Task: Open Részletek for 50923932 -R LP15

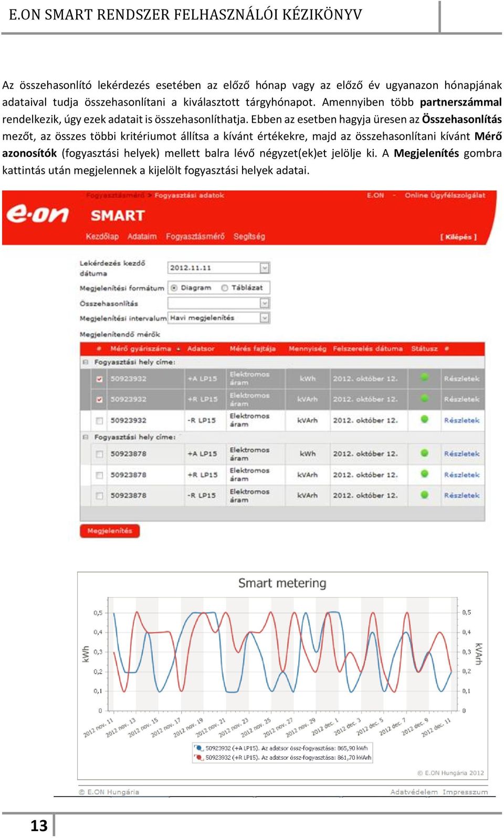Action: coord(461,421)
